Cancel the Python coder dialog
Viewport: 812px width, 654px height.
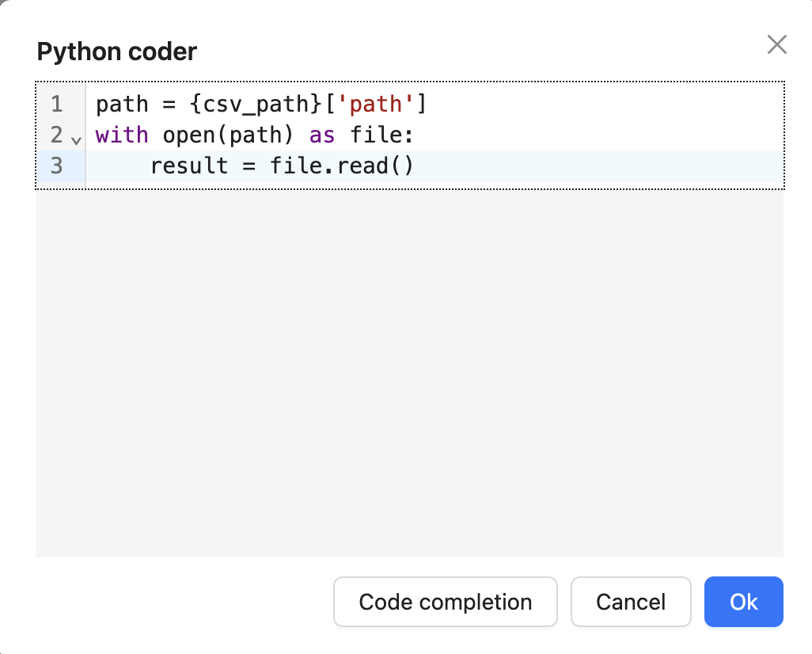(x=631, y=602)
